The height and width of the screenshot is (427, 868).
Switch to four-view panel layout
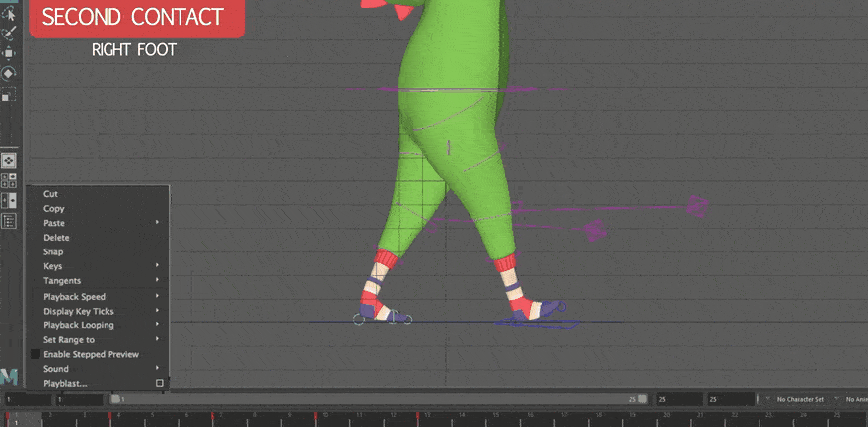coord(9,180)
